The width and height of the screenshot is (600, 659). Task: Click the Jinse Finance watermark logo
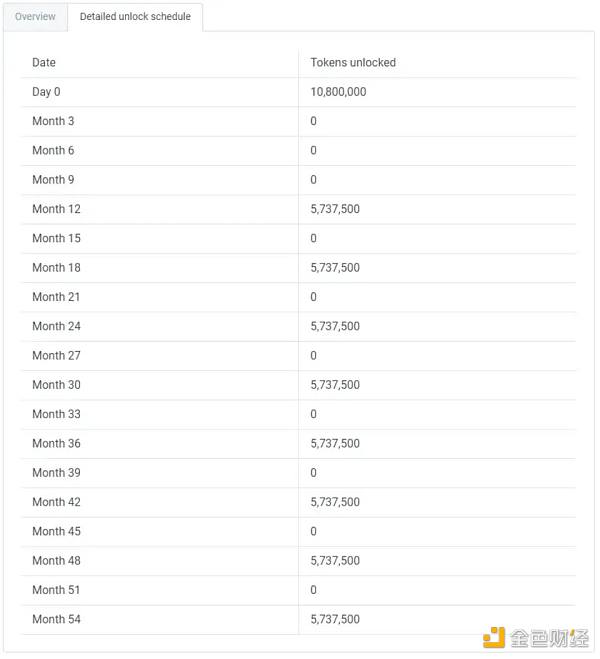pos(535,637)
